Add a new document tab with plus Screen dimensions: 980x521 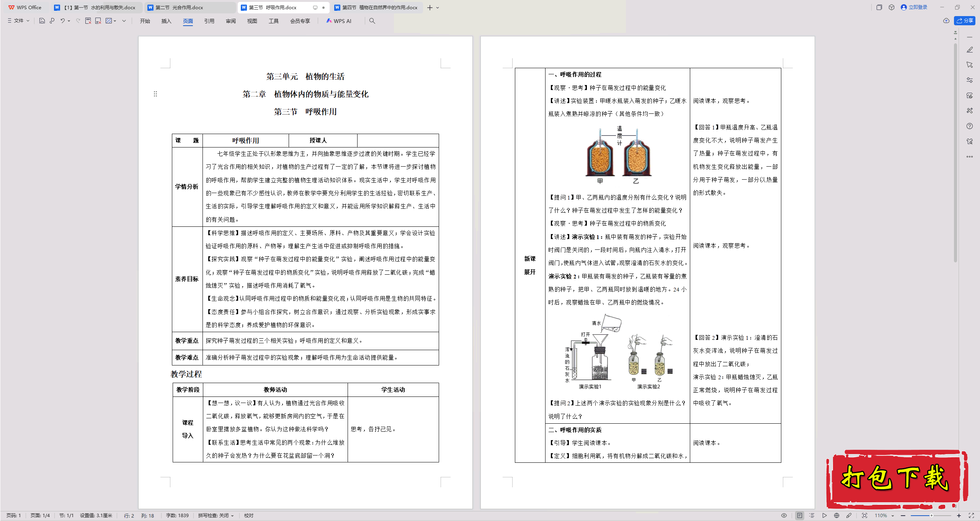pos(430,8)
